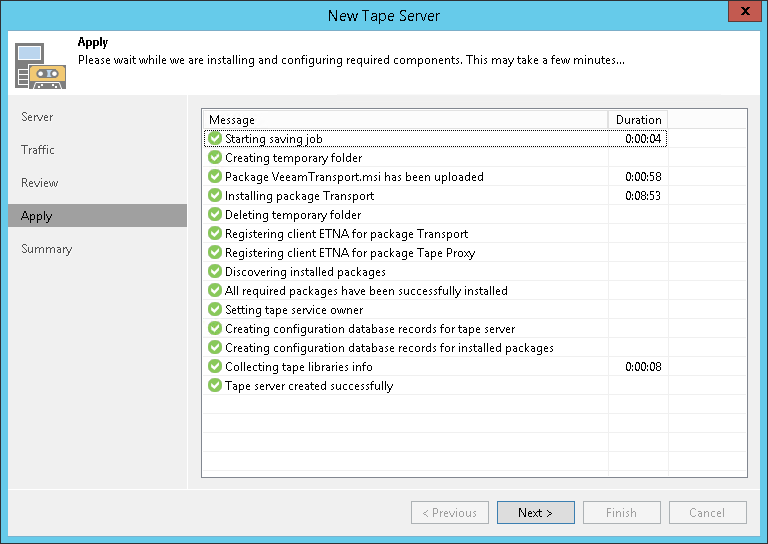The height and width of the screenshot is (544, 768).
Task: Click green check beside Discovering installed packages
Action: pyautogui.click(x=214, y=272)
